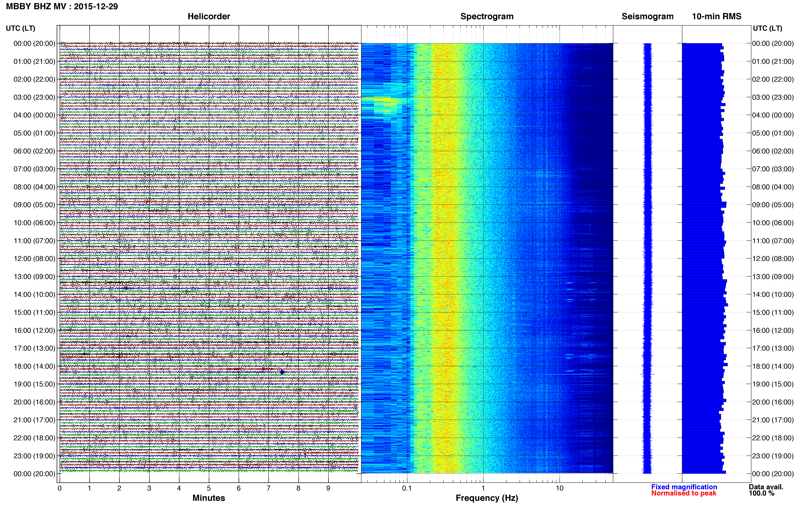
Task: Click the red Normalised to peak legend text
Action: pos(684,493)
